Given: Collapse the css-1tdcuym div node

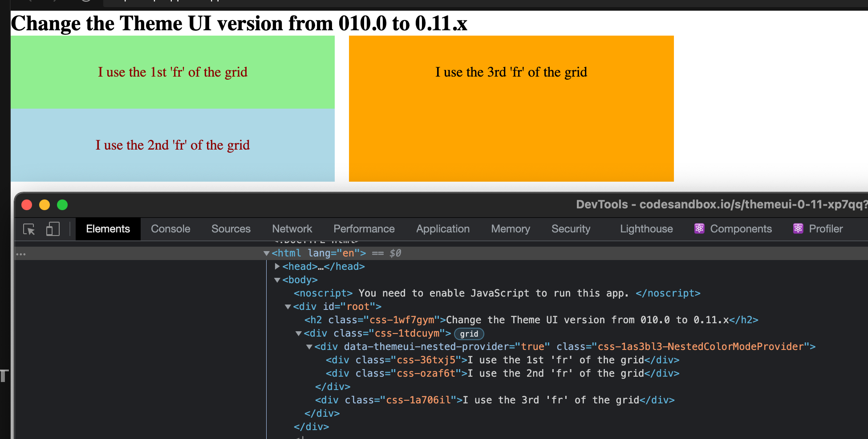Looking at the screenshot, I should [x=299, y=333].
